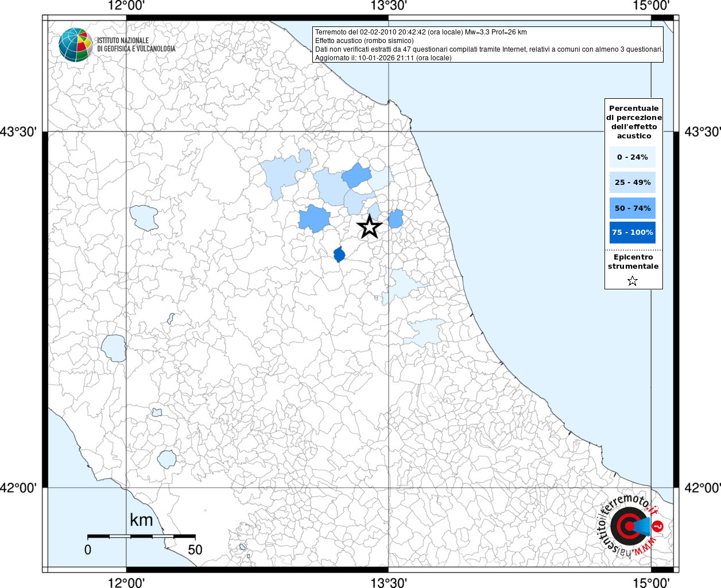Click the INGV globe logo
Screen dimensions: 721x588
point(75,45)
